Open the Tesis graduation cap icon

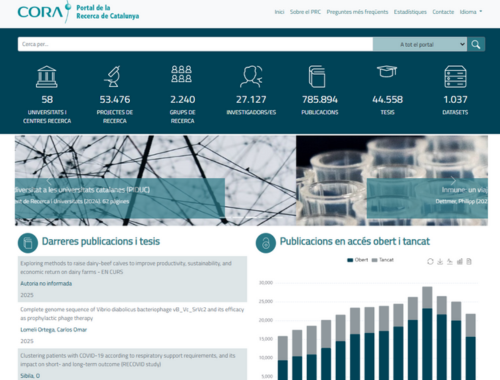[387, 71]
